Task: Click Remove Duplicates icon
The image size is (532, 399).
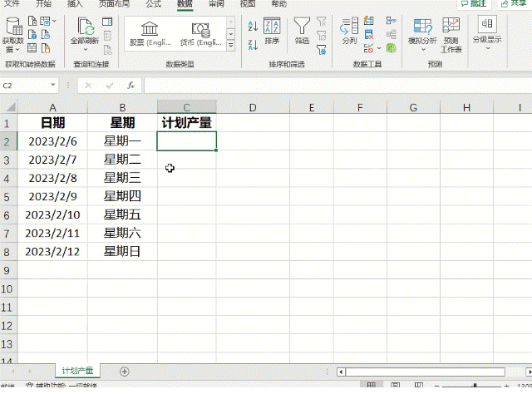Action: pyautogui.click(x=369, y=34)
